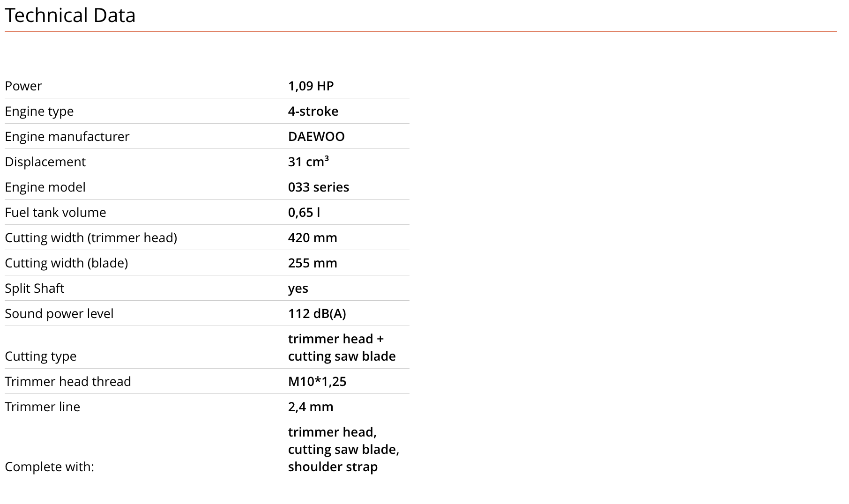Click the Fuel tank volume label

[55, 213]
